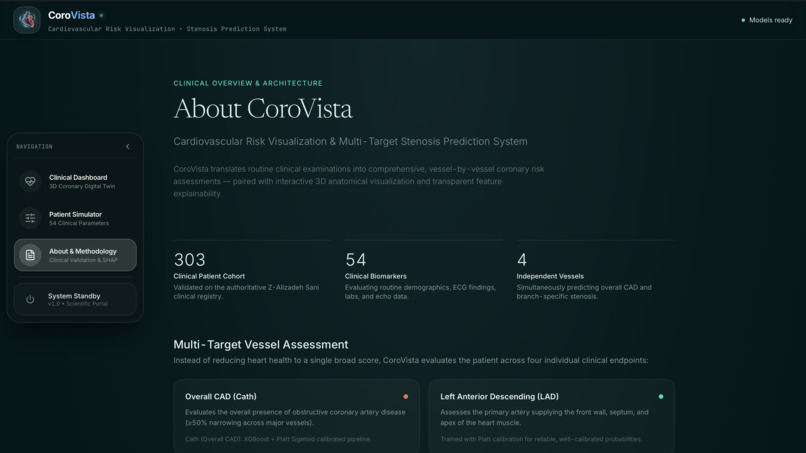Click the About CoroVista heading
Viewport: 806px width, 453px height.
tap(263, 108)
